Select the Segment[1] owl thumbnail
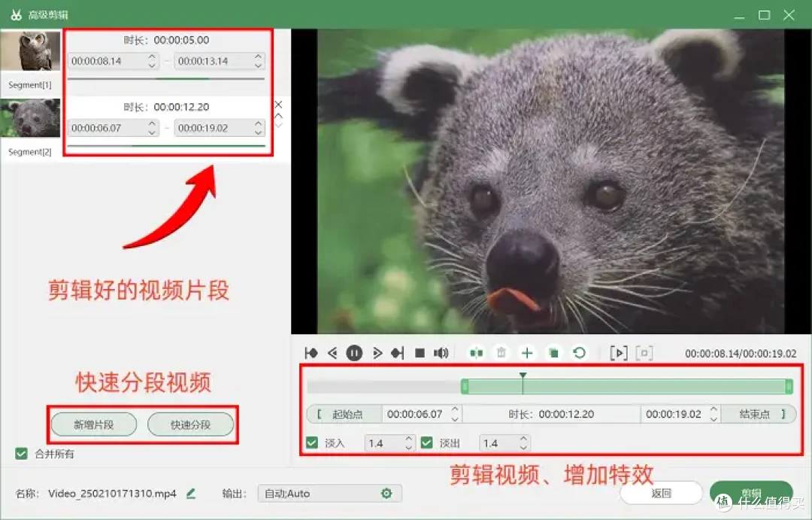The height and width of the screenshot is (520, 812). (31, 51)
